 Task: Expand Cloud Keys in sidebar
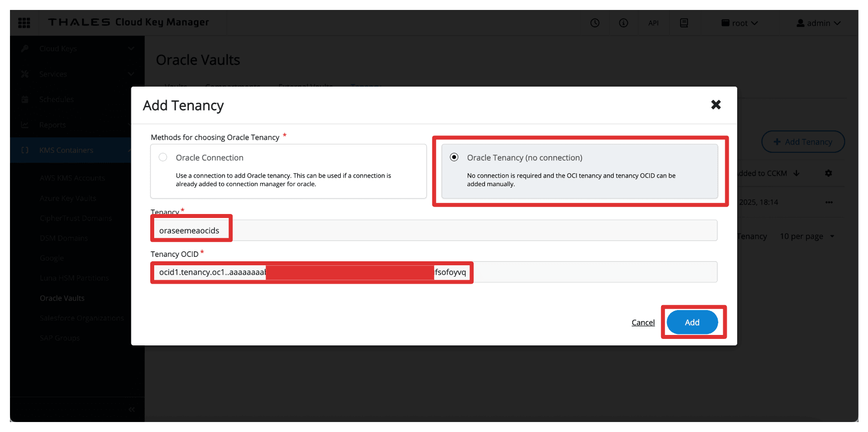point(77,49)
